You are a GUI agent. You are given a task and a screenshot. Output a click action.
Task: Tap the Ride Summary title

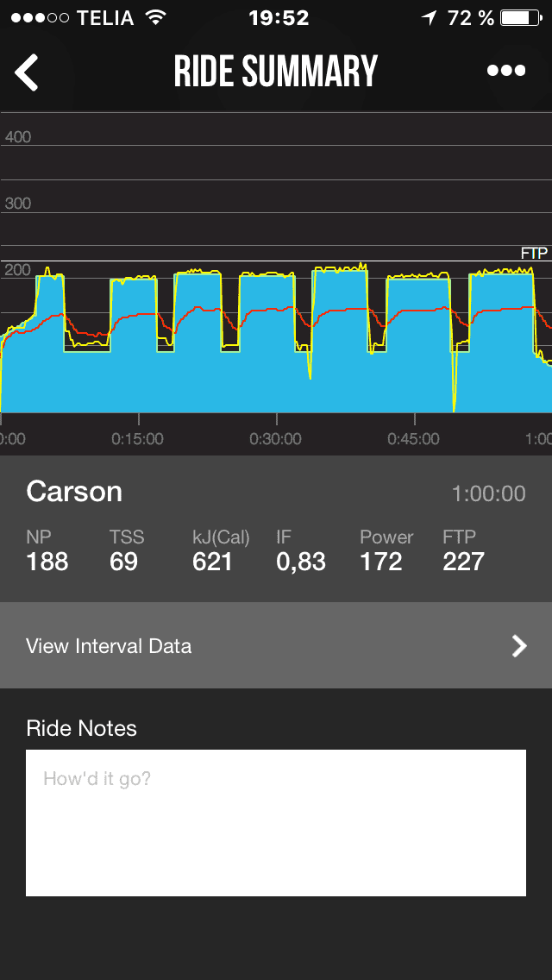point(276,72)
